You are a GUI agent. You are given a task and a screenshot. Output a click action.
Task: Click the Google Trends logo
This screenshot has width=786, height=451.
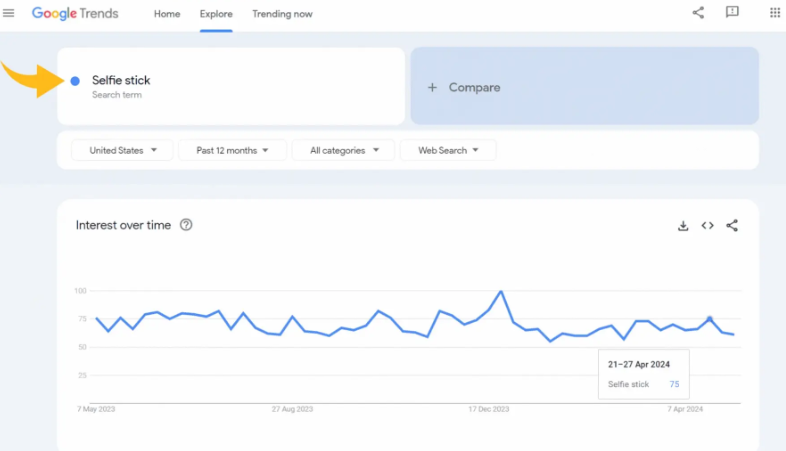(75, 14)
